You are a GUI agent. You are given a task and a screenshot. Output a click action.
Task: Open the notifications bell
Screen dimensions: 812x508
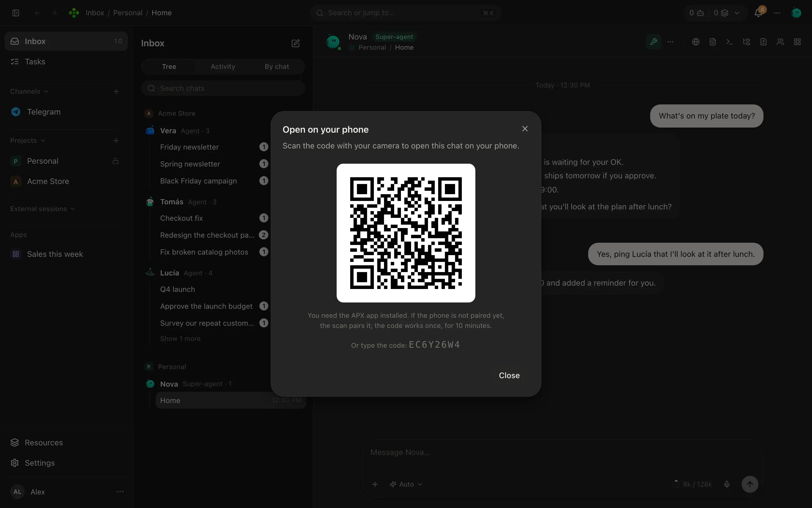click(758, 13)
